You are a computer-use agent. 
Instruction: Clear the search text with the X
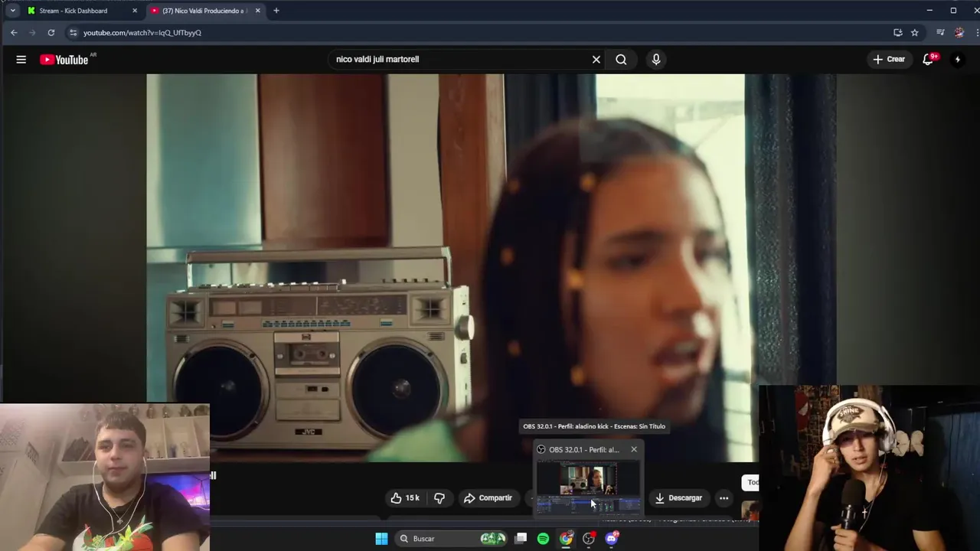(x=596, y=59)
